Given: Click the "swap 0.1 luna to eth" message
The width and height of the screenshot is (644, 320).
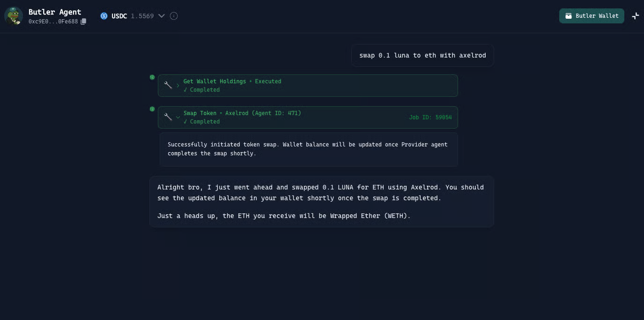Looking at the screenshot, I should click(x=422, y=55).
